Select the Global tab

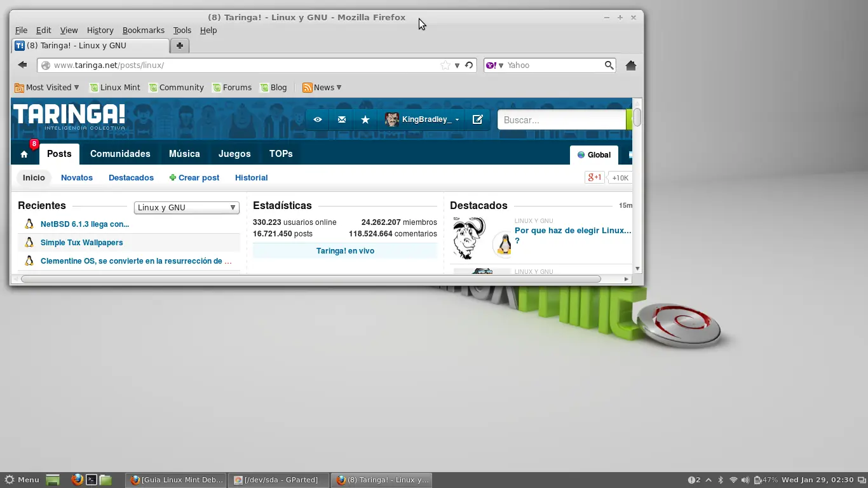[x=594, y=155]
